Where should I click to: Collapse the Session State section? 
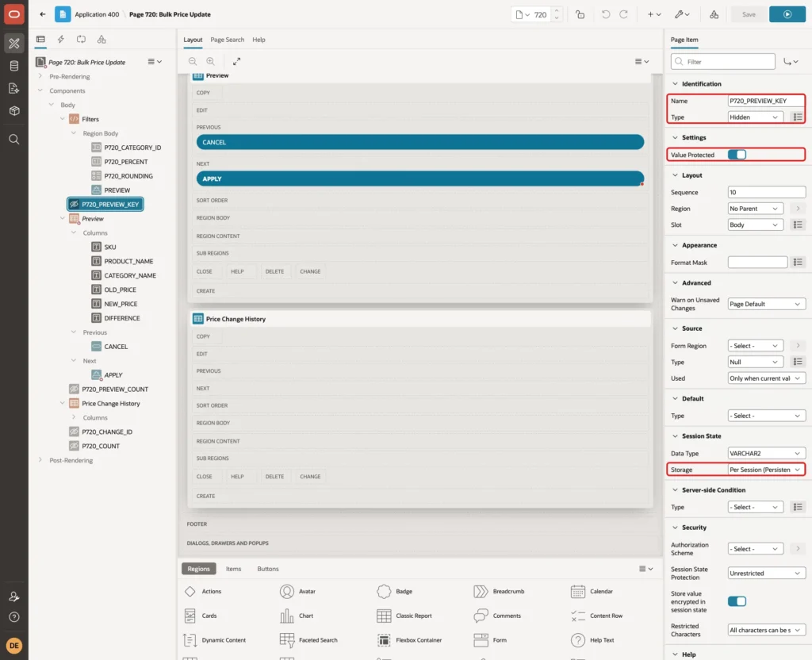click(x=675, y=436)
